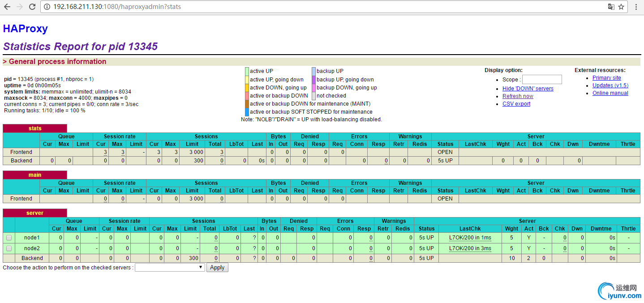Image resolution: width=644 pixels, height=303 pixels.
Task: Open the Updates (v1.5) link
Action: pos(610,85)
